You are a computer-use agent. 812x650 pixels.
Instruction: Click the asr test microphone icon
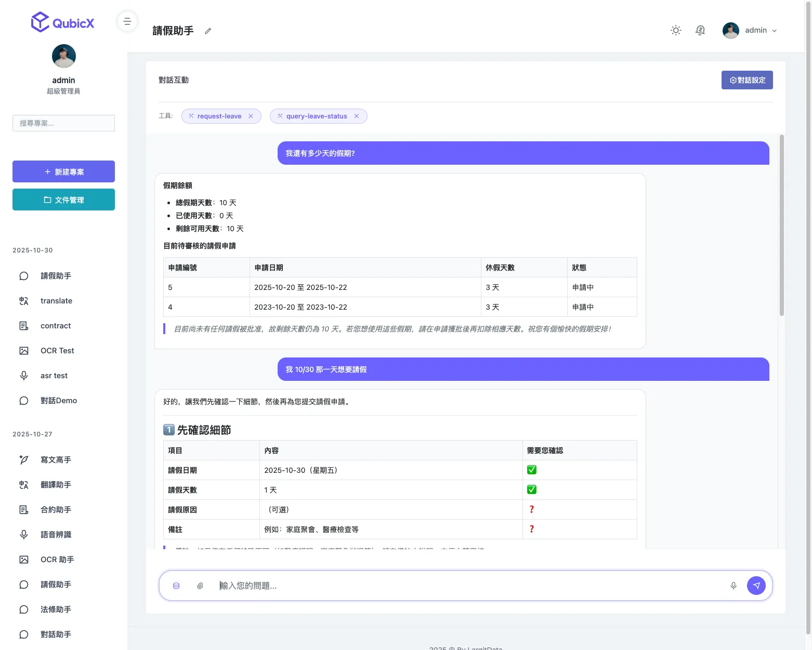click(24, 375)
